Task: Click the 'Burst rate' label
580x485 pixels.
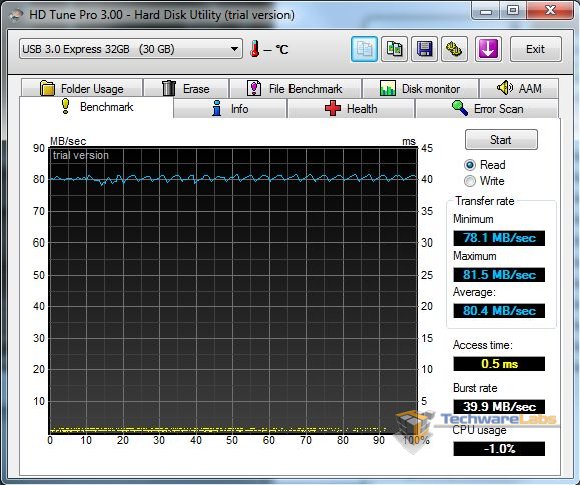Action: (475, 388)
